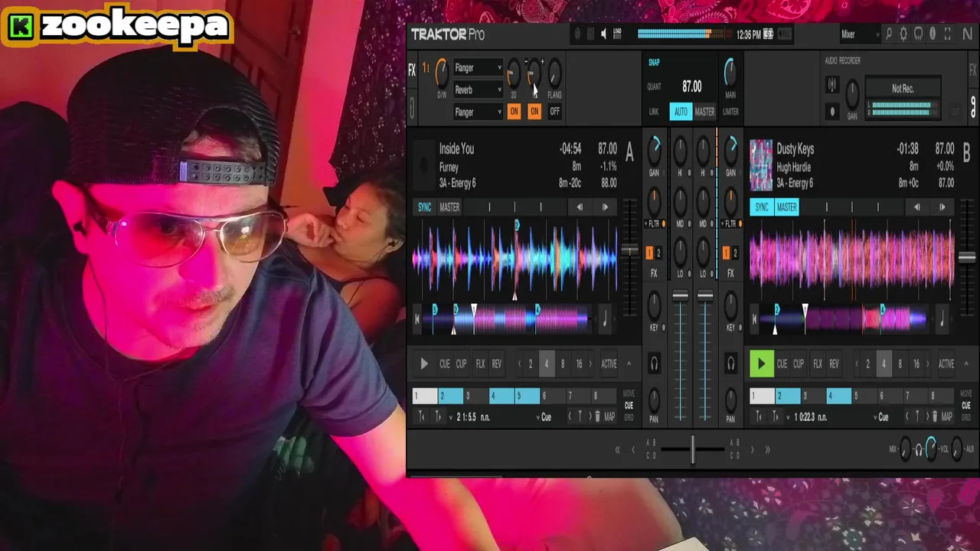
Task: Jump to track start on deck A
Action: tap(417, 320)
